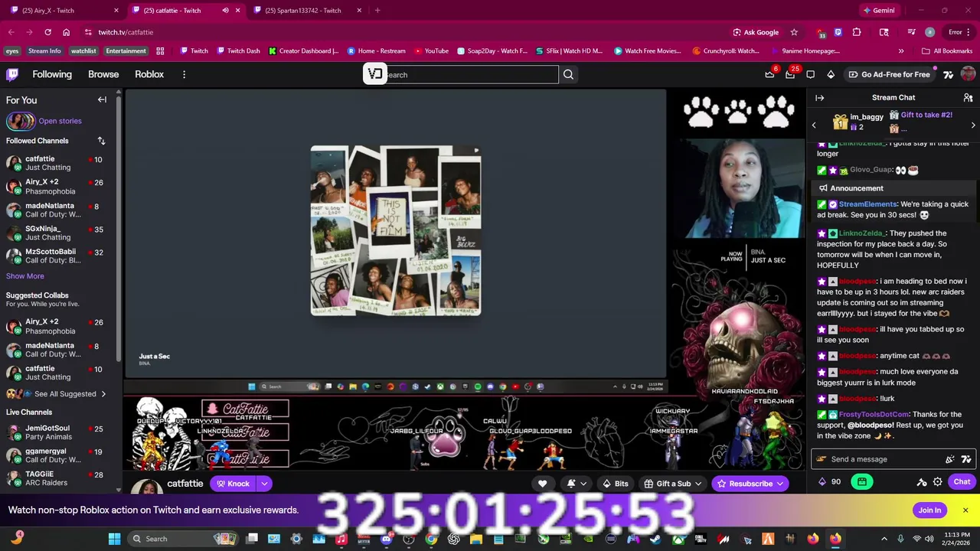
Task: Click the Knock button
Action: pos(234,484)
